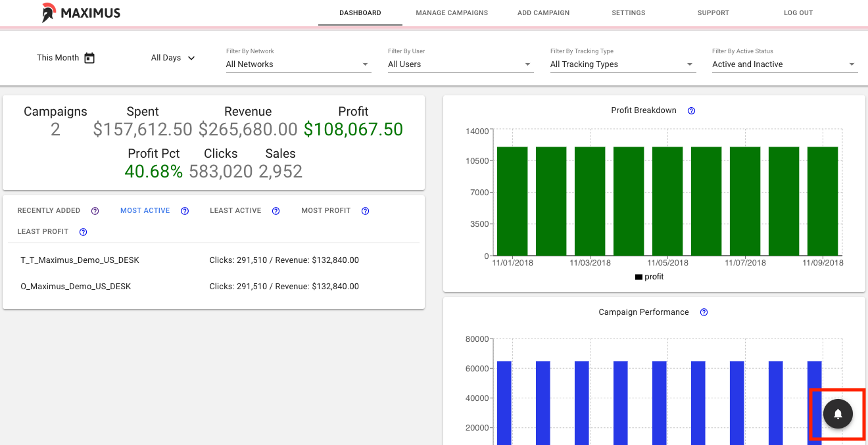Click the Profit Breakdown chart title

pyautogui.click(x=644, y=110)
